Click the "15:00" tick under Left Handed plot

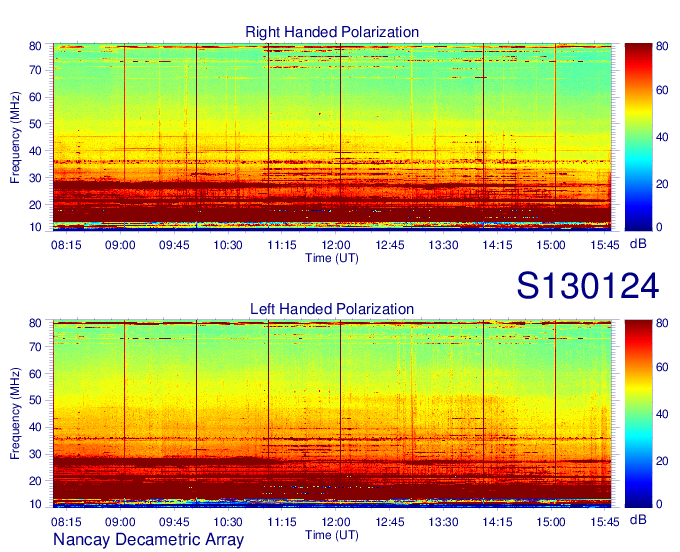pos(551,522)
